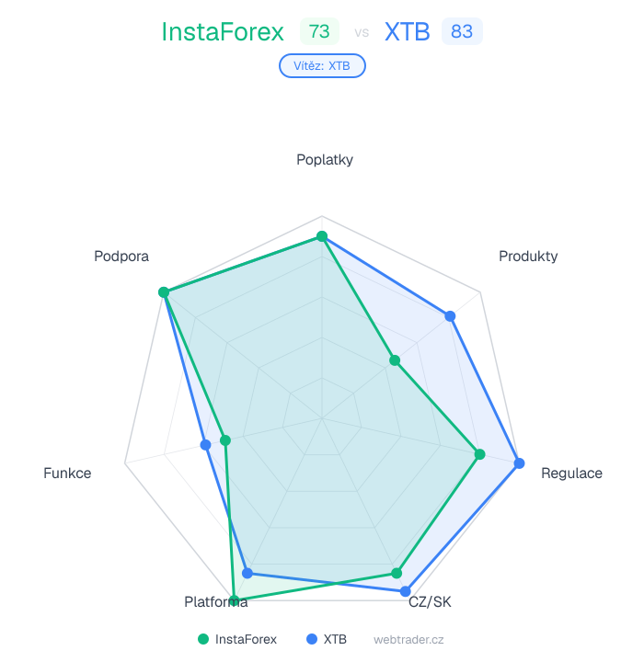Click the webtrader.cz watermark text

(x=408, y=639)
